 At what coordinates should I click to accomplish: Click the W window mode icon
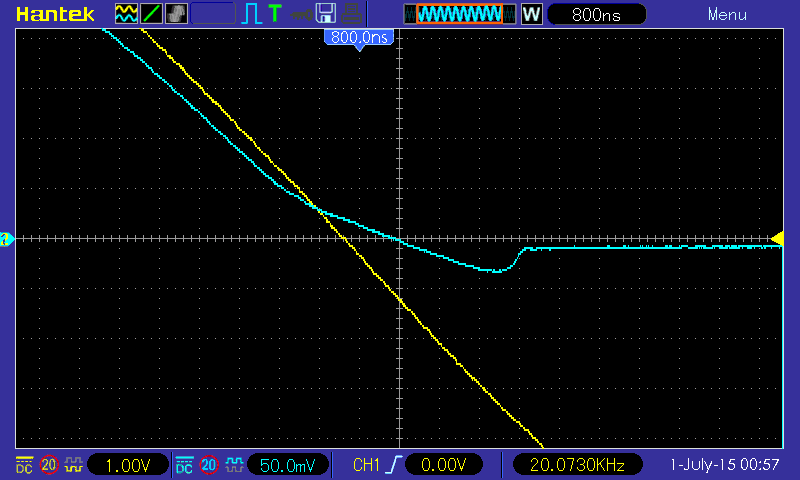(x=532, y=14)
